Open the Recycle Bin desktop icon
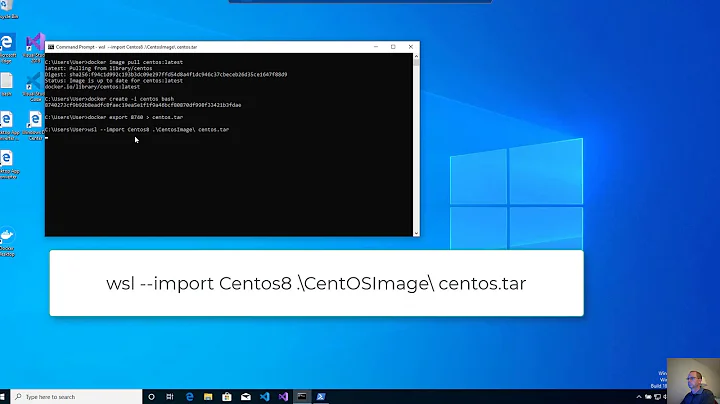Image resolution: width=720 pixels, height=404 pixels. tap(7, 9)
